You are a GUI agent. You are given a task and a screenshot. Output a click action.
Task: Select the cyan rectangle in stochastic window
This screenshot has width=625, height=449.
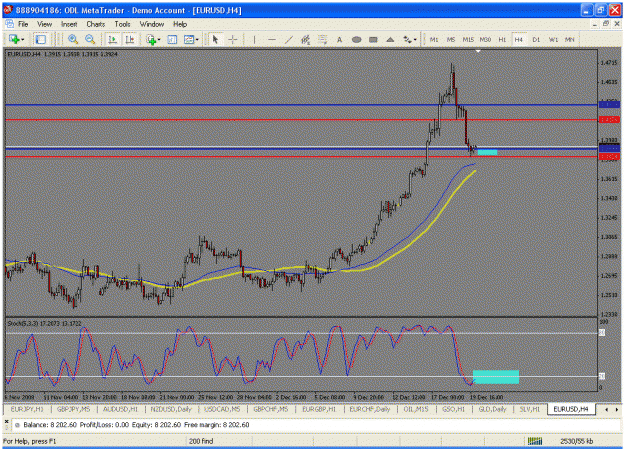coord(496,377)
